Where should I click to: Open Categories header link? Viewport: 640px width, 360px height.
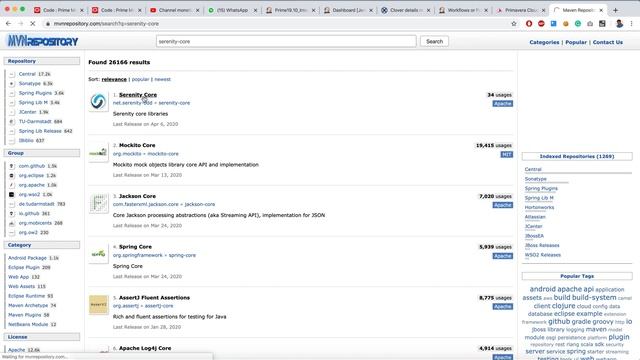click(544, 42)
